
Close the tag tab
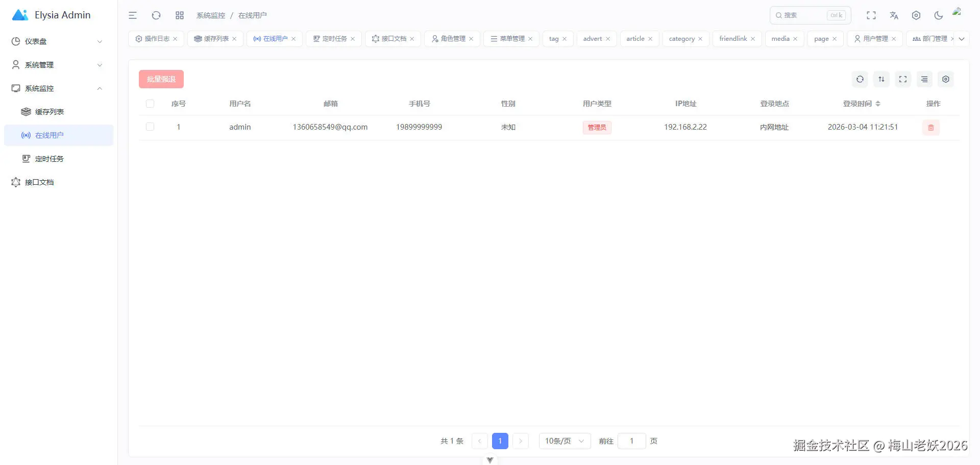(565, 39)
